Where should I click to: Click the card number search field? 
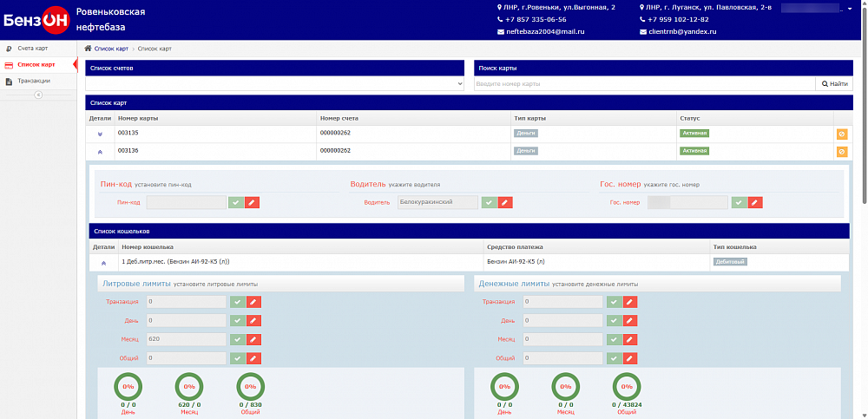tap(644, 83)
